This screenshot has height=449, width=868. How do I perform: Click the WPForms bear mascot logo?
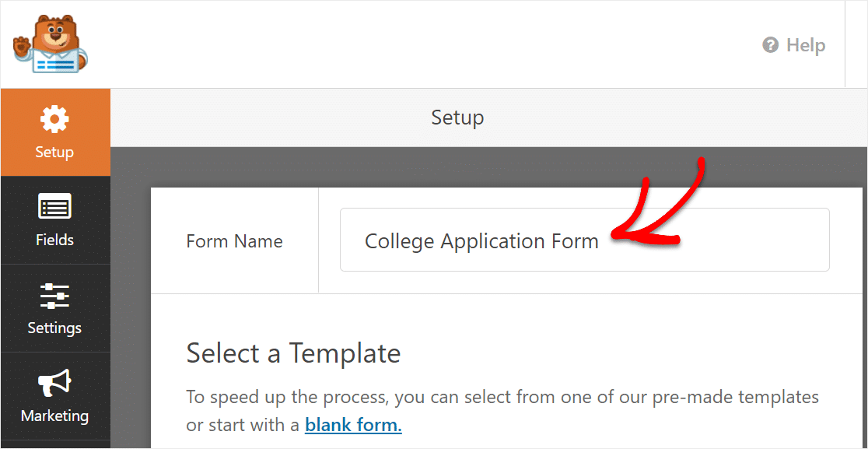[50, 43]
